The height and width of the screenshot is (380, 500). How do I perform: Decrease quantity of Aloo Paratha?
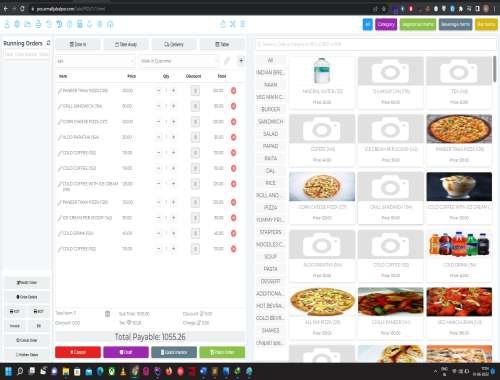(158, 137)
